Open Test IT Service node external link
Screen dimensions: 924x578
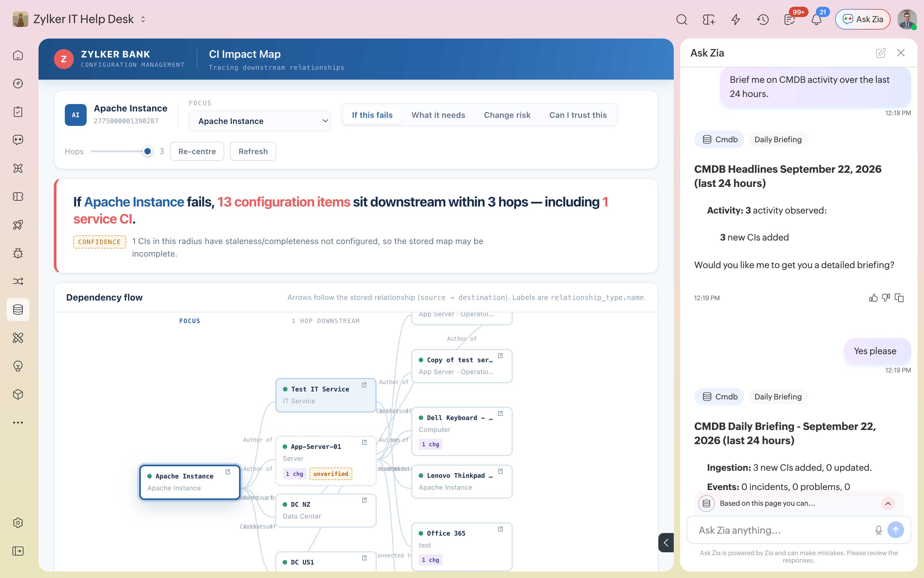click(x=364, y=385)
